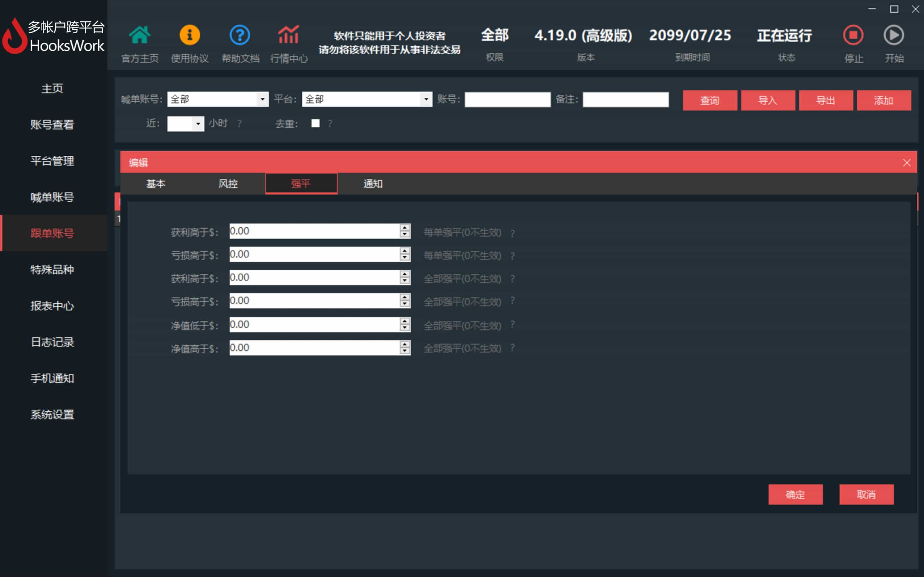
Task: Click the 备注 input field
Action: click(x=626, y=100)
